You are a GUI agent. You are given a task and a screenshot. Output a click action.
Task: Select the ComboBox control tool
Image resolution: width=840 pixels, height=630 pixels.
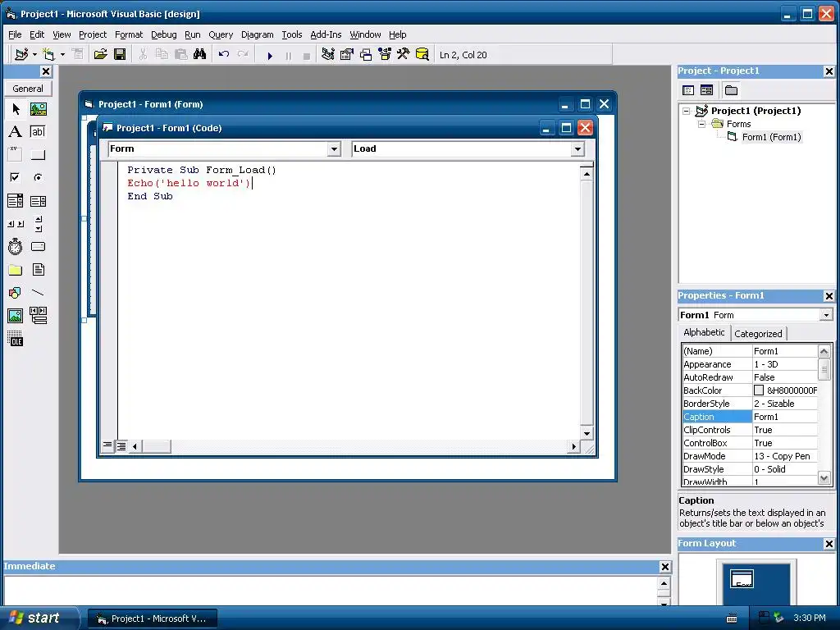[16, 201]
